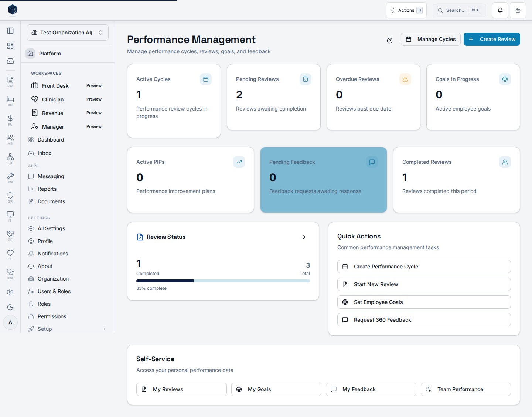The height and width of the screenshot is (417, 532).
Task: Open the FA dollar module icon
Action: tap(10, 120)
